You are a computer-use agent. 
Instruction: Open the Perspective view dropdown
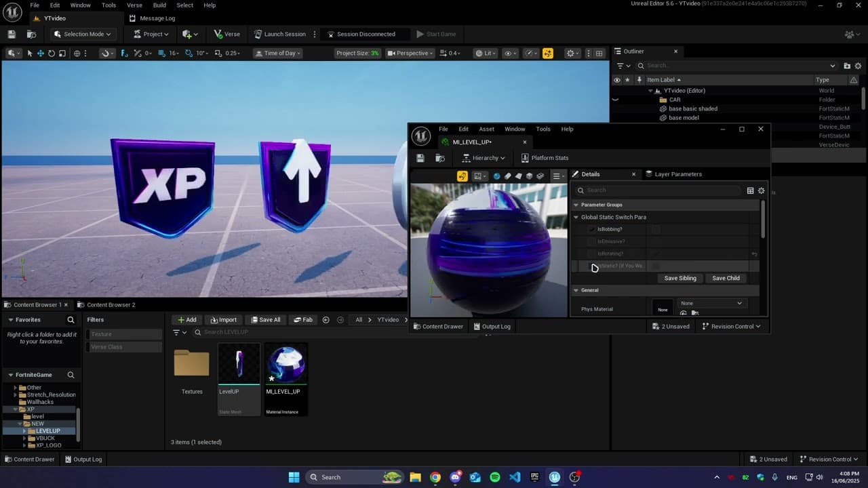(410, 53)
